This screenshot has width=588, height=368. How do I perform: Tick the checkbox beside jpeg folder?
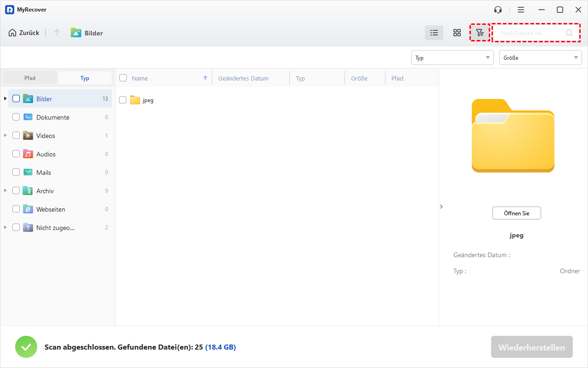click(123, 100)
